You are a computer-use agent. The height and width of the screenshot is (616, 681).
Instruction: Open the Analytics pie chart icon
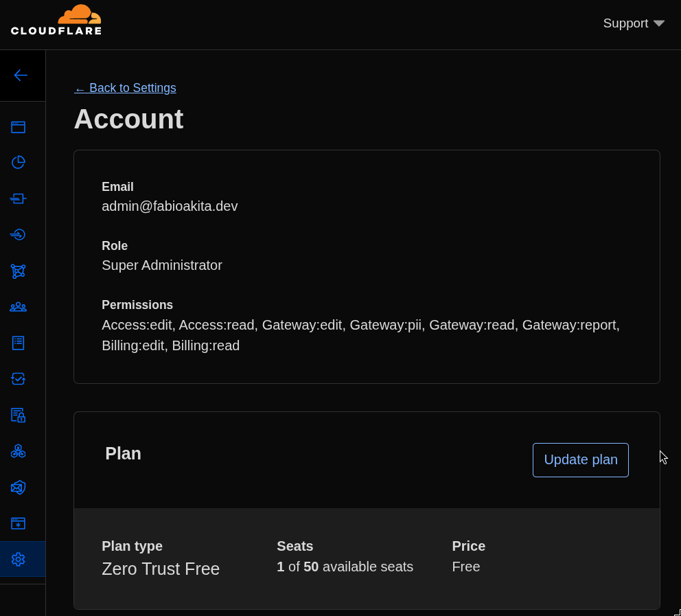click(x=19, y=163)
